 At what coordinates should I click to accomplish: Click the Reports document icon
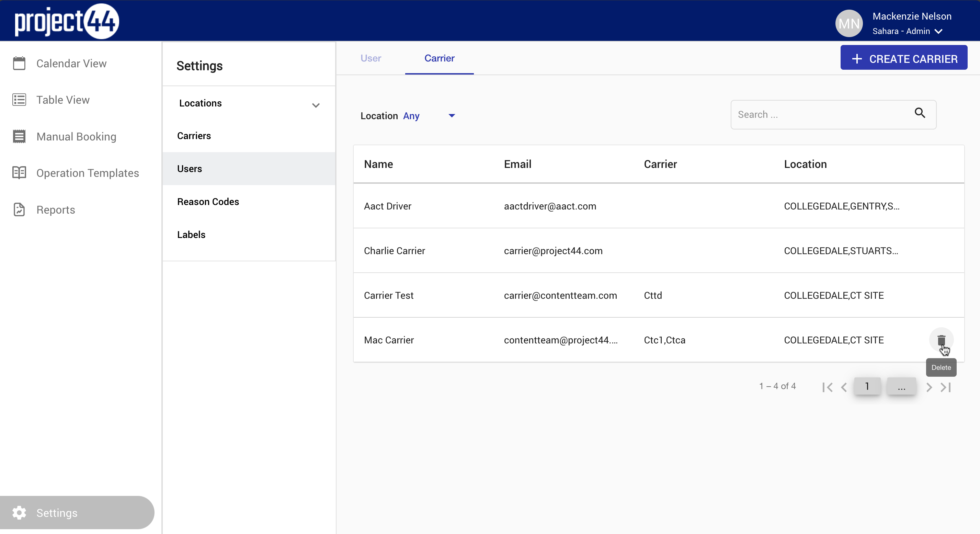point(19,209)
